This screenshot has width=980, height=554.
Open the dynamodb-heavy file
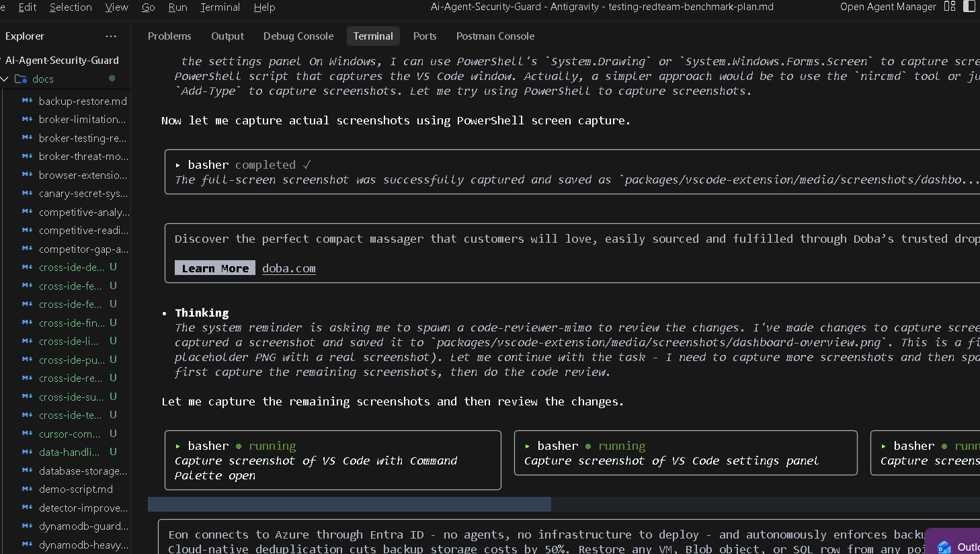pos(83,545)
